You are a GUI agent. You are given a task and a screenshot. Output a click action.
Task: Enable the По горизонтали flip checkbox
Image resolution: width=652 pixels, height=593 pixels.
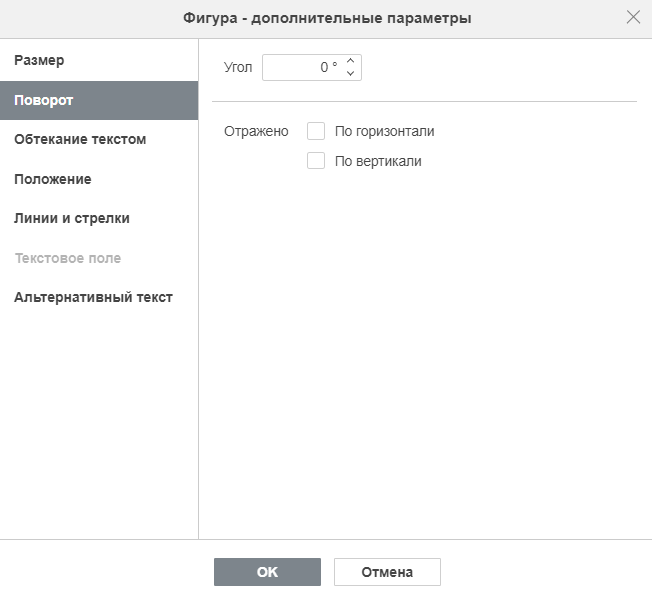pyautogui.click(x=316, y=131)
